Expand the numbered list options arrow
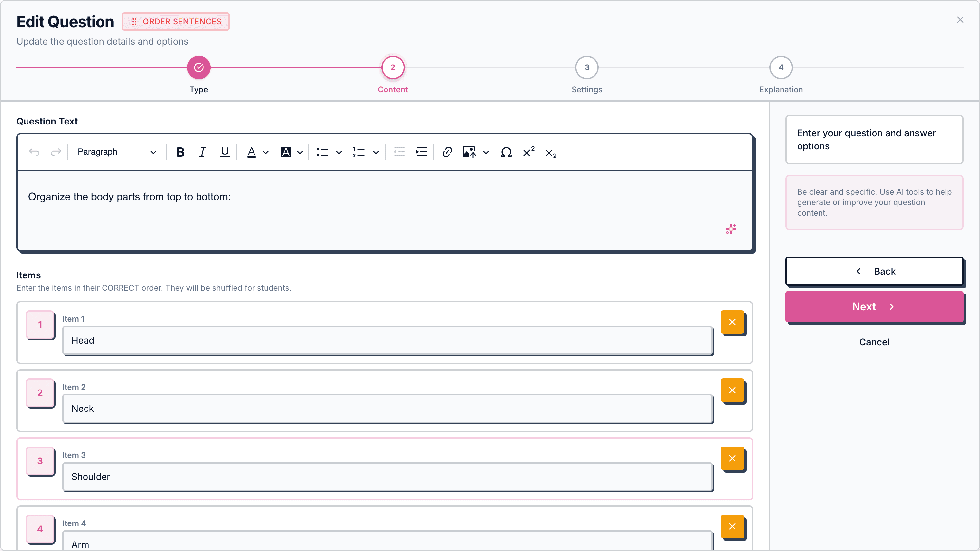The height and width of the screenshot is (551, 980). point(376,153)
